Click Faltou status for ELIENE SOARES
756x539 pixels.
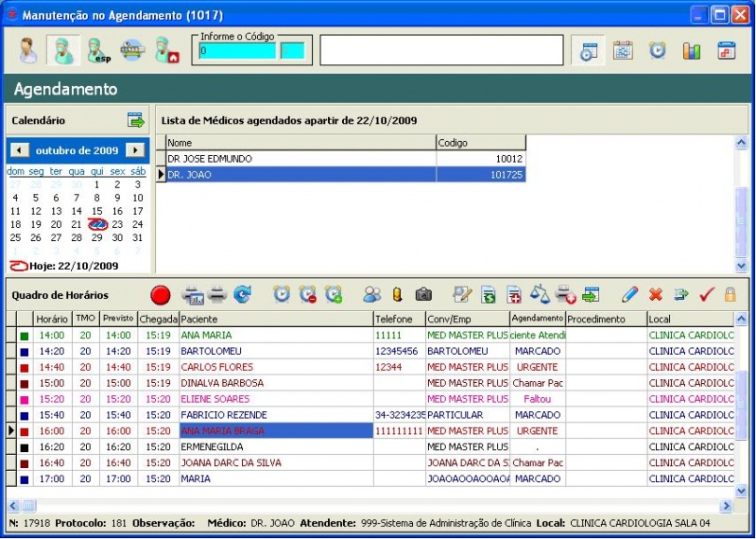coord(537,399)
